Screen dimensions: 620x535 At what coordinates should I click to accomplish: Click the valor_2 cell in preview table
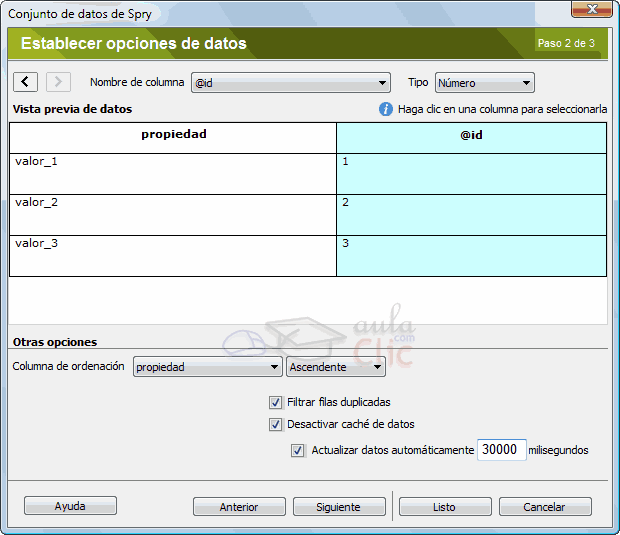coord(173,214)
